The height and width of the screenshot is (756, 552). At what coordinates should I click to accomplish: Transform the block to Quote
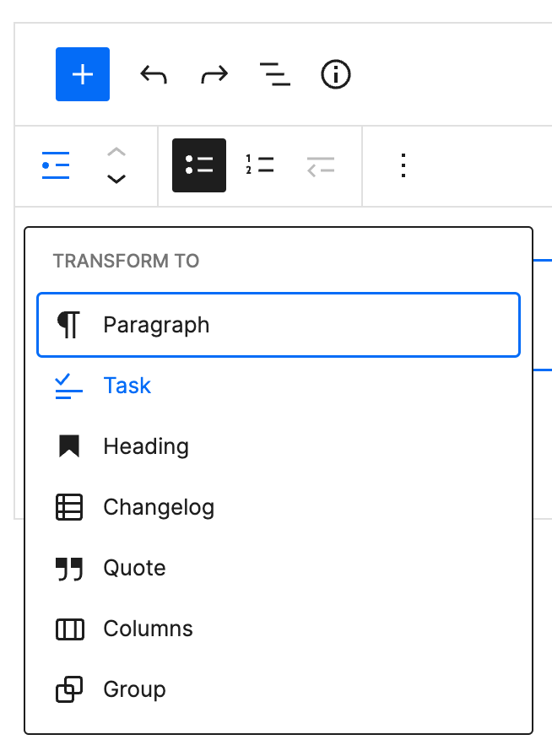tap(134, 568)
